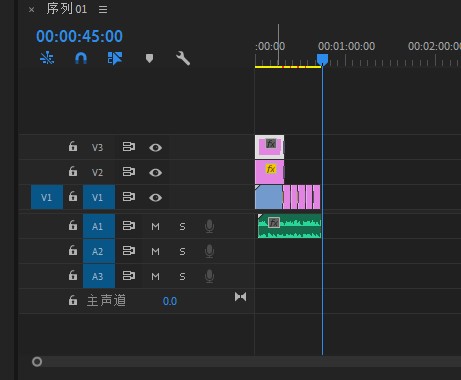Mute track A1 with M button
The width and height of the screenshot is (461, 380).
(x=155, y=227)
